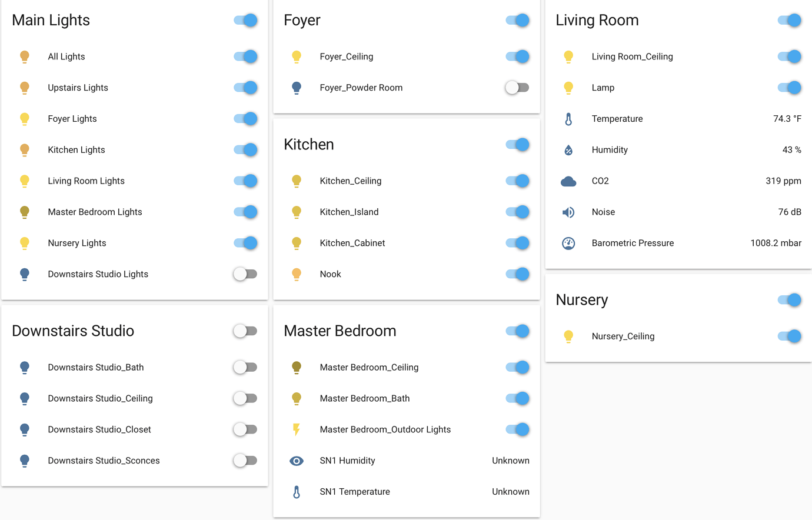Enable the Foyer_Powder Room switch
This screenshot has width=812, height=520.
(x=517, y=87)
